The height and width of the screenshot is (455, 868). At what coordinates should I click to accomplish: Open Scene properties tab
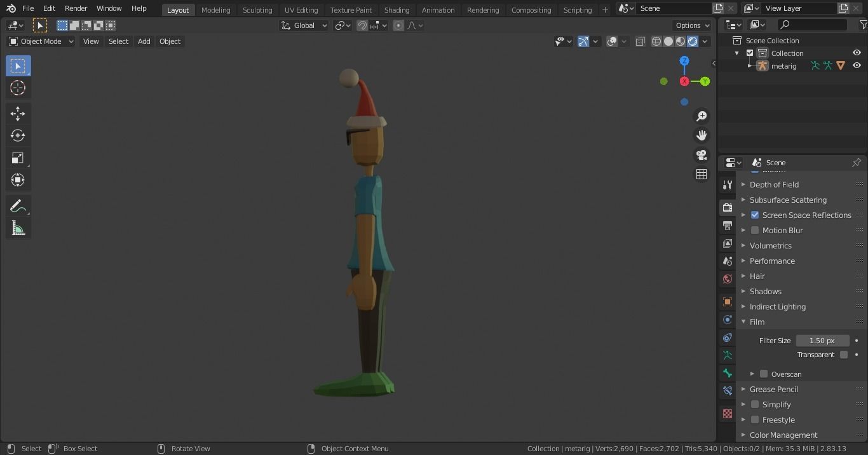point(728,261)
